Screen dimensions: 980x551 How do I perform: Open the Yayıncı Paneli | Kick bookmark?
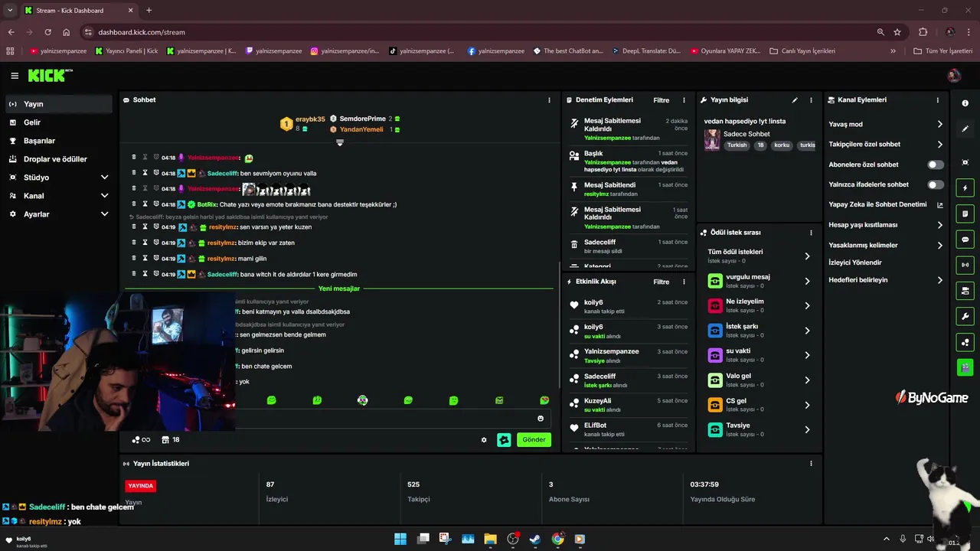[x=126, y=51]
